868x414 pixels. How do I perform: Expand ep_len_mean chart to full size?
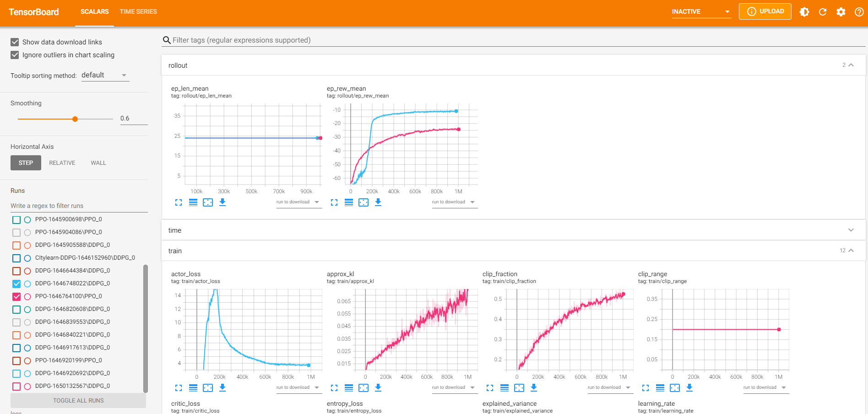pos(179,202)
